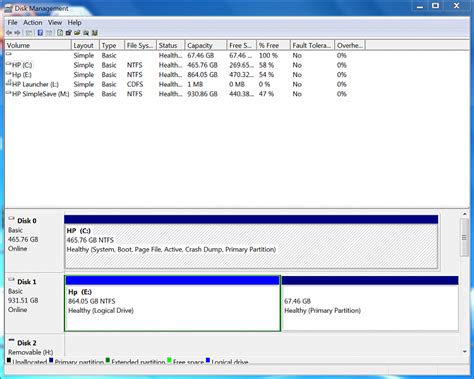Click the 465.76 GB capacity cell

coord(202,65)
